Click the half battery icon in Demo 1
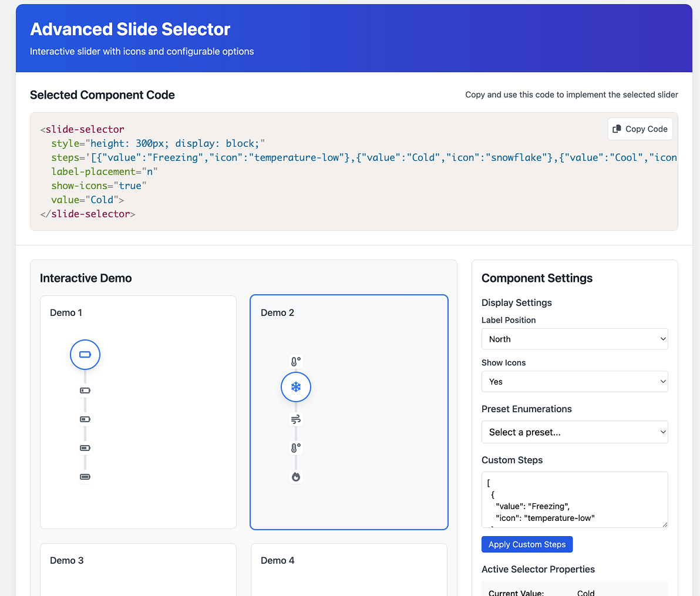The image size is (700, 596). point(85,419)
